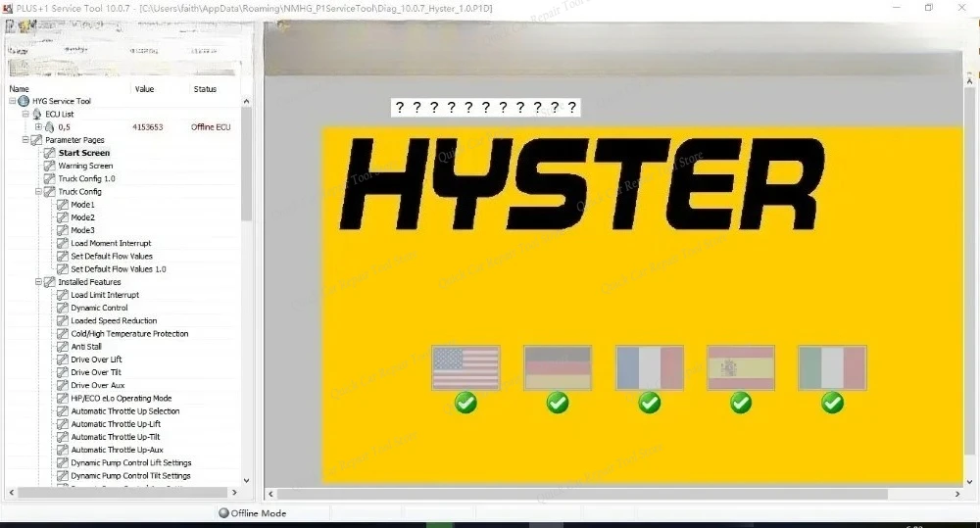Open the Loaded Speed Reduction page

(x=114, y=320)
